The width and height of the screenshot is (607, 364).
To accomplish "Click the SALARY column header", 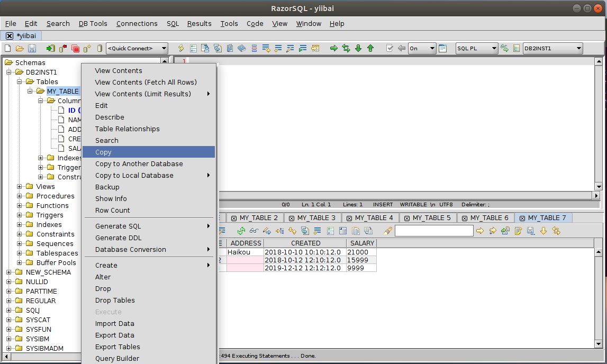I will pyautogui.click(x=362, y=243).
